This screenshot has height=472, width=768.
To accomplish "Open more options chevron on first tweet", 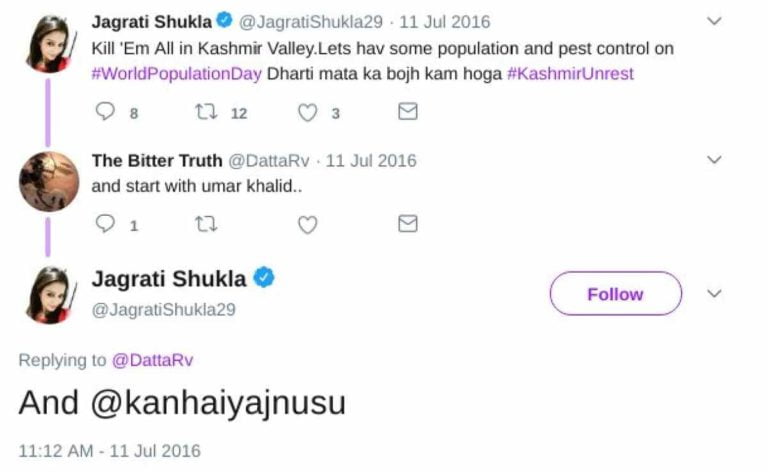I will 714,21.
